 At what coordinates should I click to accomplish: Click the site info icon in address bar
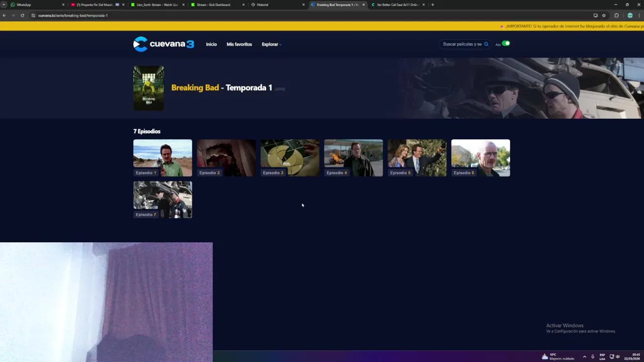[x=33, y=15]
